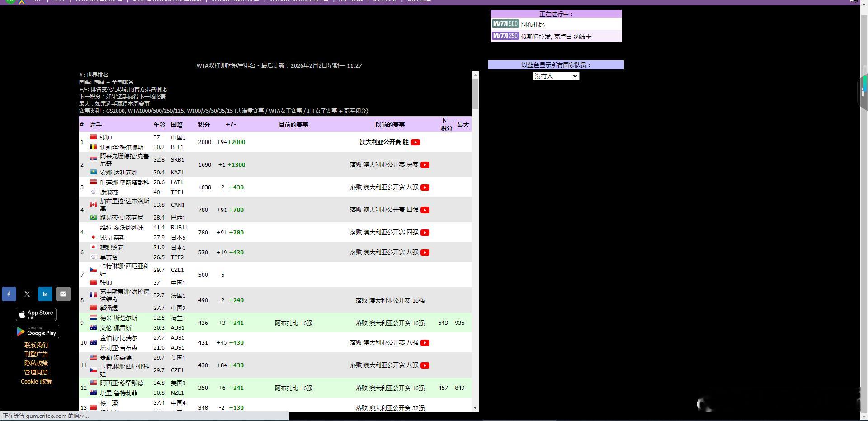Click the WTA 250 badge
This screenshot has width=868, height=421.
pyautogui.click(x=505, y=36)
